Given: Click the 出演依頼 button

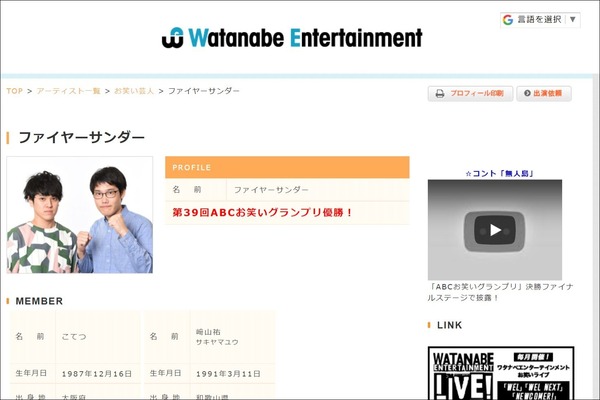Looking at the screenshot, I should [x=544, y=93].
